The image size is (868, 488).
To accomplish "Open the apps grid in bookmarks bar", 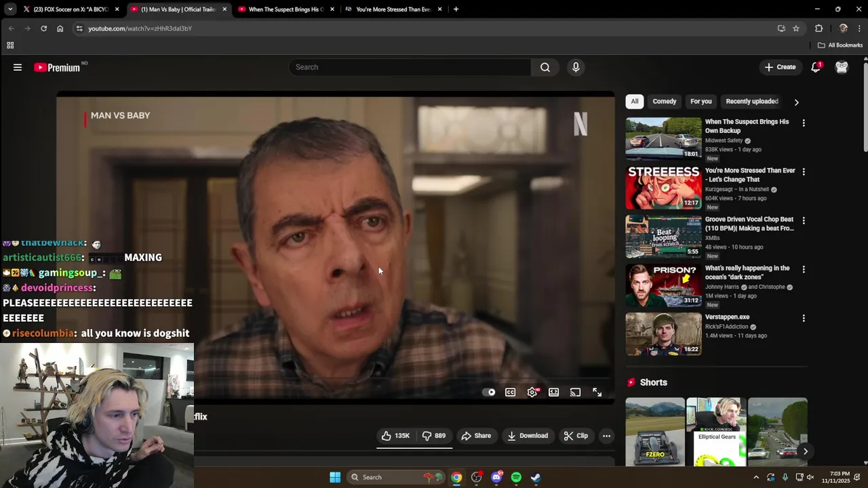I will (10, 45).
